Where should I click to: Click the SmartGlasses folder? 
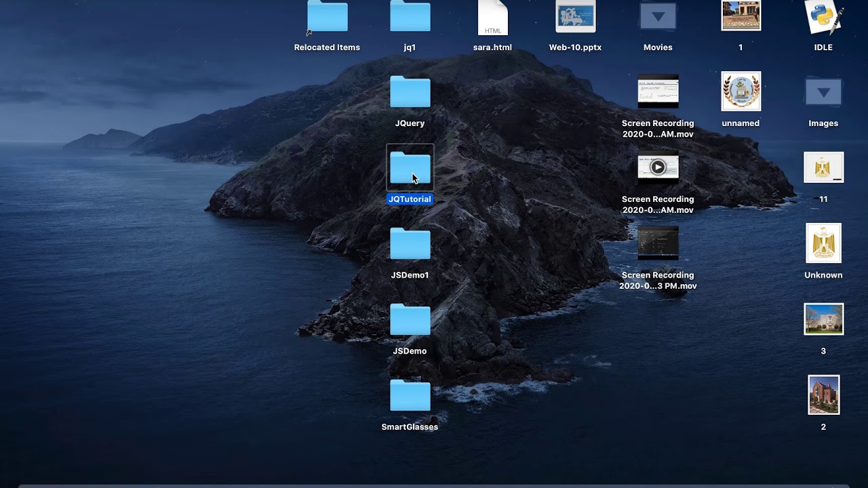(x=410, y=396)
